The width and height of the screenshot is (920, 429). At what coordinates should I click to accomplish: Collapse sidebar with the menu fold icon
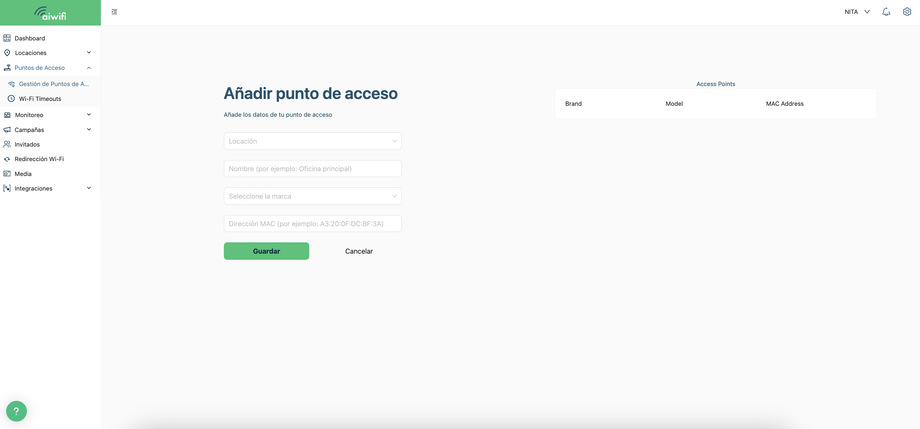[x=114, y=12]
